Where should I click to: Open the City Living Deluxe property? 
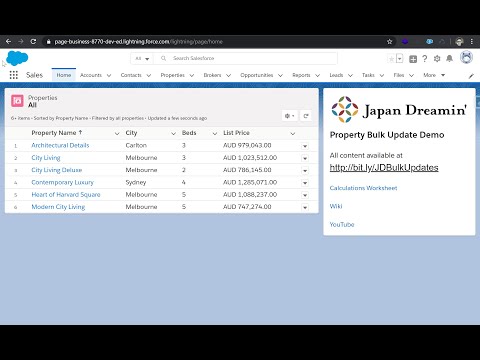pos(57,170)
